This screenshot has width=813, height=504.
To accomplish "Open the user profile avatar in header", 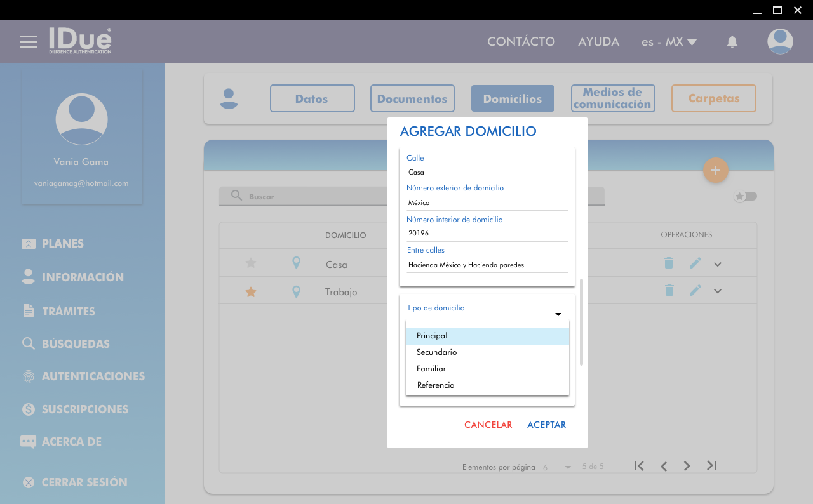I will tap(780, 42).
